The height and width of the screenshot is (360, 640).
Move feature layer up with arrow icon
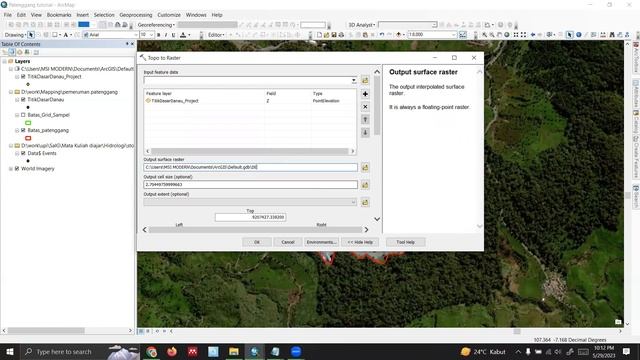pos(365,120)
